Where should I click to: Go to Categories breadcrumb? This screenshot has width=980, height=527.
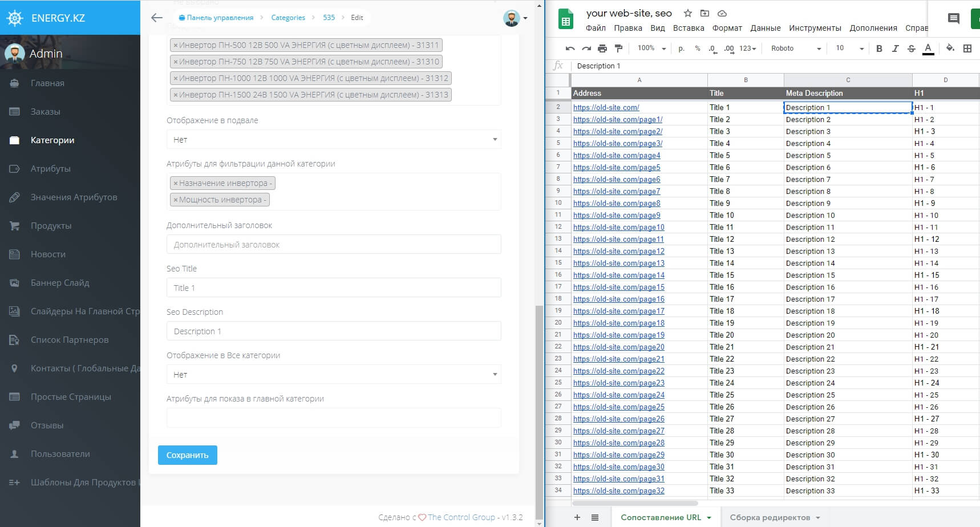click(x=288, y=18)
